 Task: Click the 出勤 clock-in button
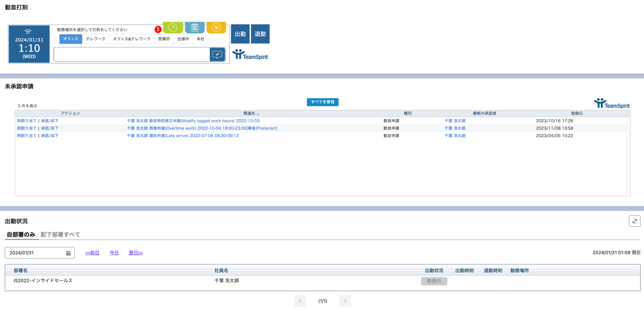coord(240,34)
